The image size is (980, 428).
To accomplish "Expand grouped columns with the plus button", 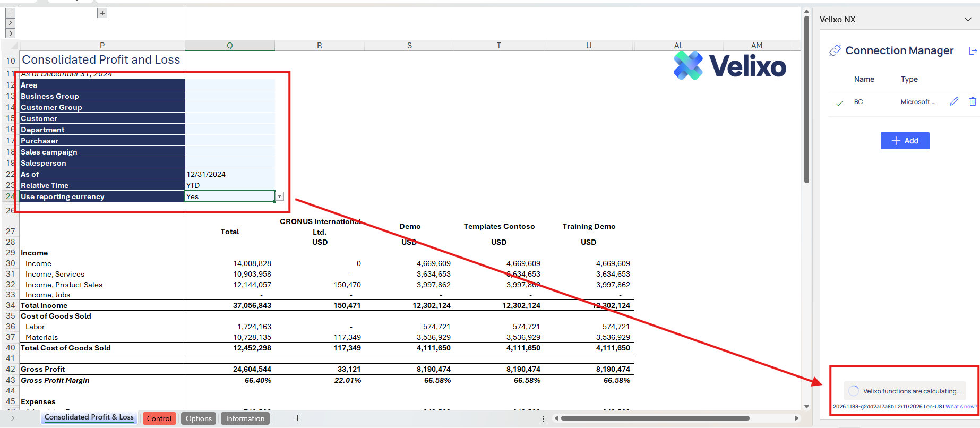I will (102, 13).
